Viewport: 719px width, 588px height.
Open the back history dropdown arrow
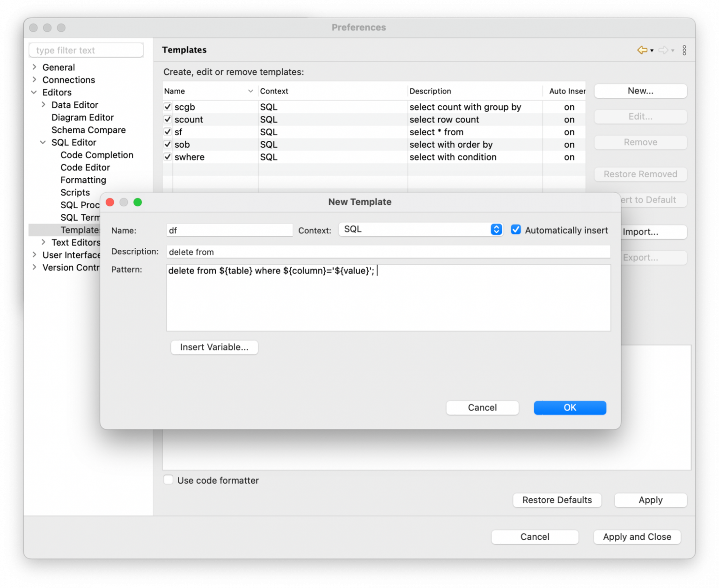pyautogui.click(x=652, y=51)
